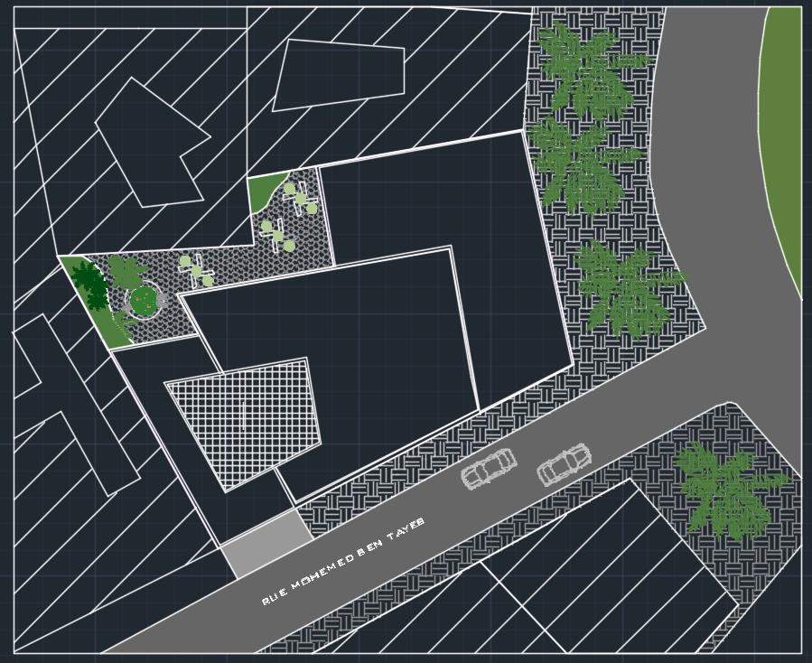Click the RUE MOHEMED BEN TAYEB text
Screen dimensions: 812x663
click(x=342, y=561)
